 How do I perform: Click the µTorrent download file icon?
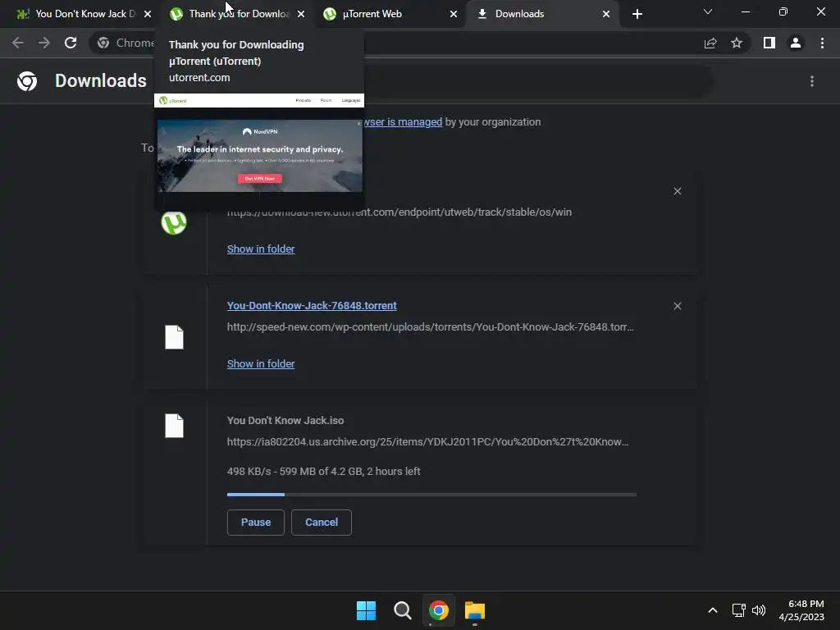pyautogui.click(x=174, y=222)
